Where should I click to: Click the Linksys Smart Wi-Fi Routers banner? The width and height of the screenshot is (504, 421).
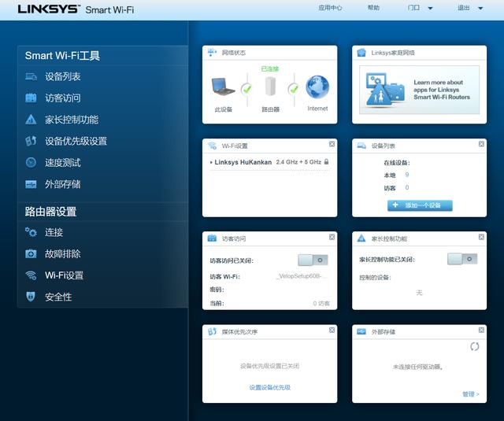[x=419, y=90]
